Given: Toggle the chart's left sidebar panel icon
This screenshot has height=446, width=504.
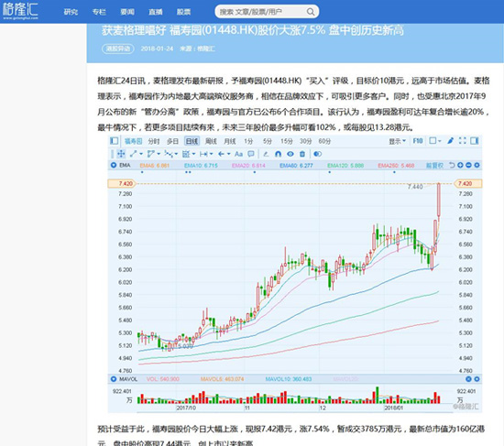Looking at the screenshot, I should click(x=114, y=141).
